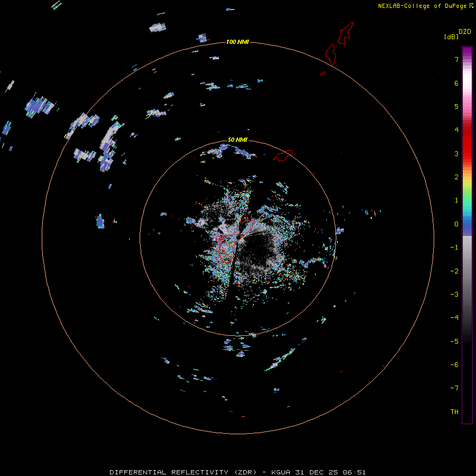Click the -5 value on the color scale
This screenshot has width=476, height=476.
click(x=454, y=342)
